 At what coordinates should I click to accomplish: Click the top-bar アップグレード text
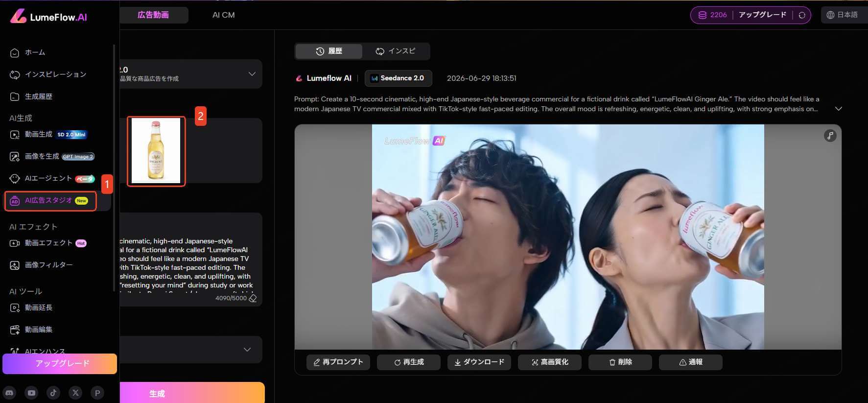(x=762, y=15)
